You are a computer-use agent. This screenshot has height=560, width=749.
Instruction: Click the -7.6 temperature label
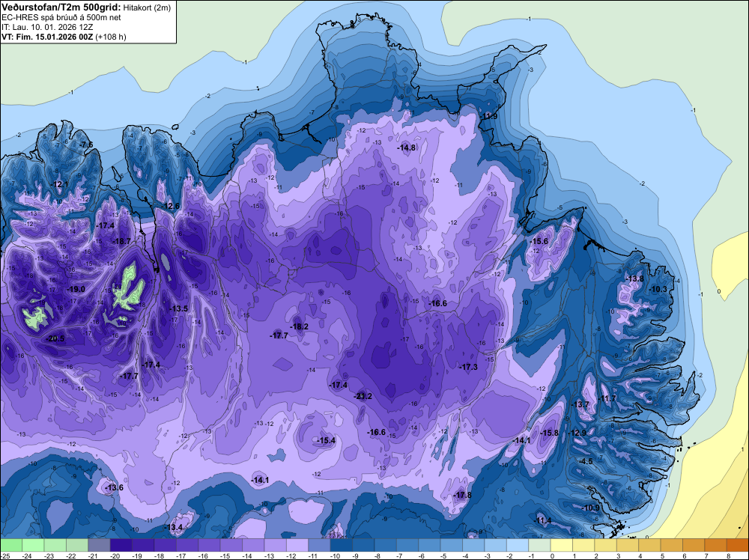(x=86, y=144)
